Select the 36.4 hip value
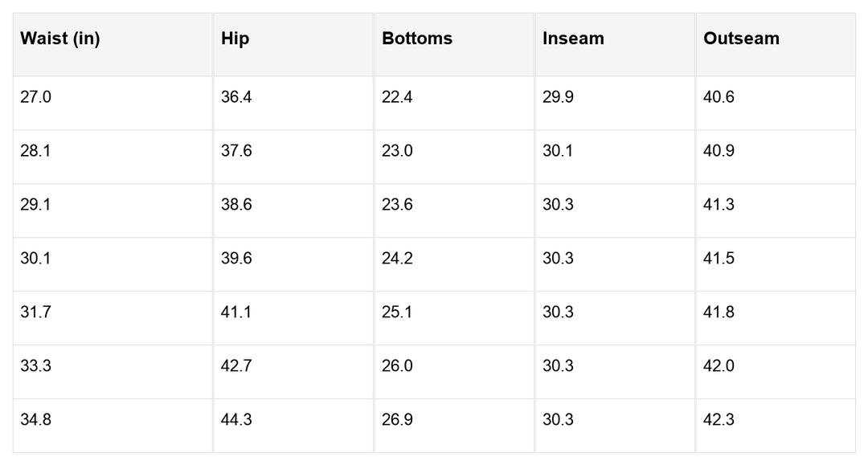Image resolution: width=868 pixels, height=465 pixels. (236, 97)
